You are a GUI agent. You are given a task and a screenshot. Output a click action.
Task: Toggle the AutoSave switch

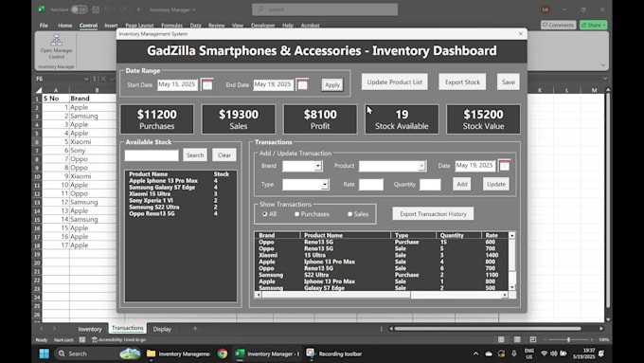tap(79, 9)
